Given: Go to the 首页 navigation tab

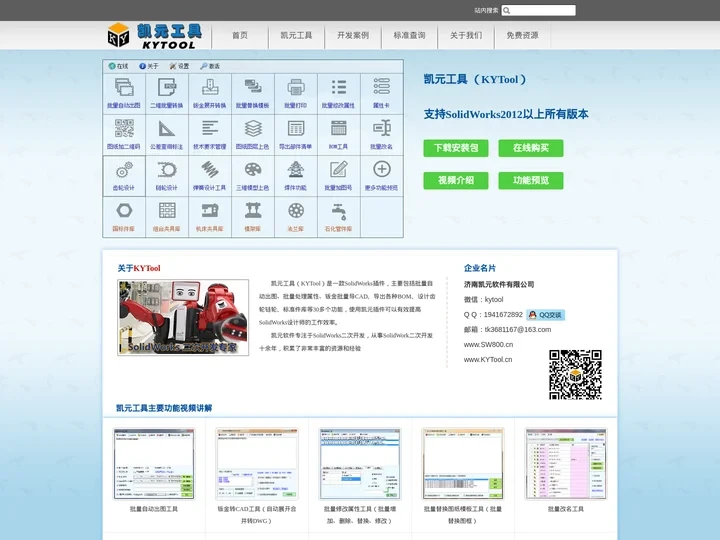Looking at the screenshot, I should 240,35.
